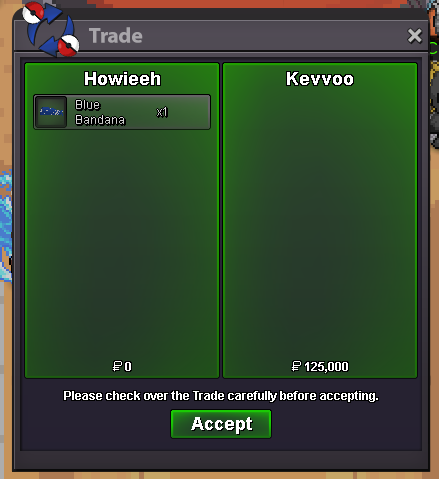
Task: Click the Howieeh player name header
Action: pyautogui.click(x=122, y=79)
